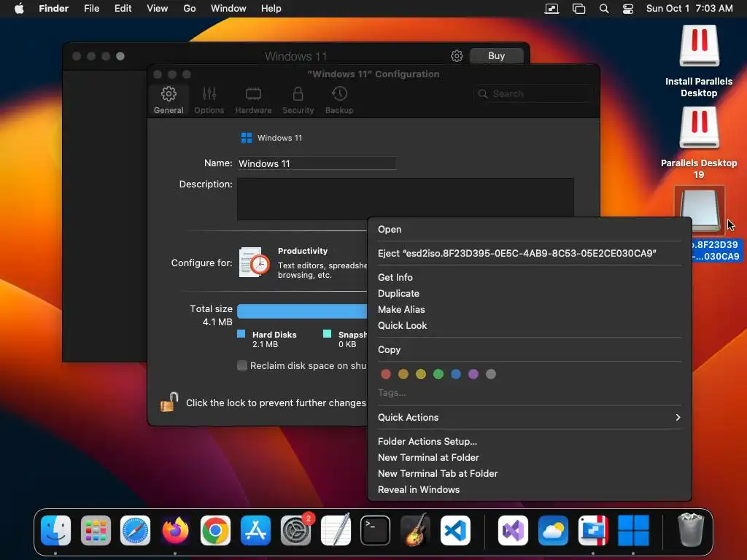Open Visual Studio from the Dock
This screenshot has width=747, height=560.
(x=513, y=530)
